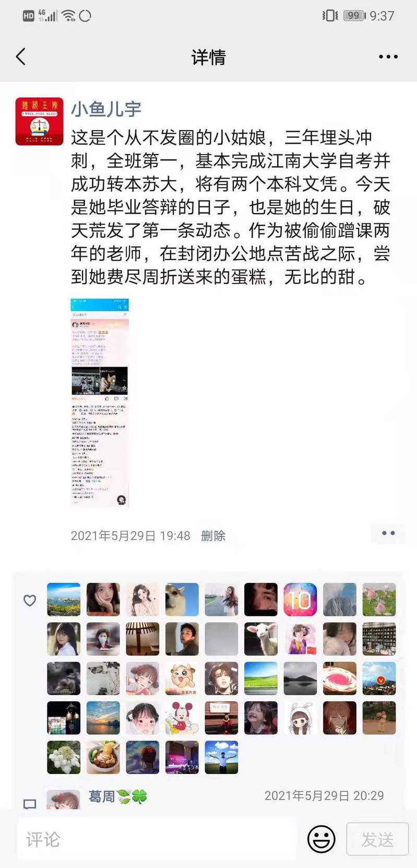Tap the back arrow in header
Image resolution: width=417 pixels, height=868 pixels.
(21, 56)
